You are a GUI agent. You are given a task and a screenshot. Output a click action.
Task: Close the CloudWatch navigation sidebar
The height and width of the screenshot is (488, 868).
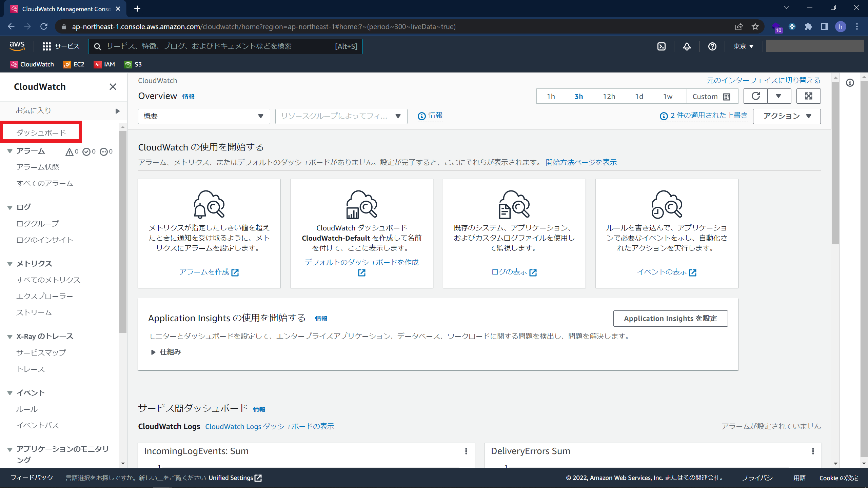coord(113,87)
